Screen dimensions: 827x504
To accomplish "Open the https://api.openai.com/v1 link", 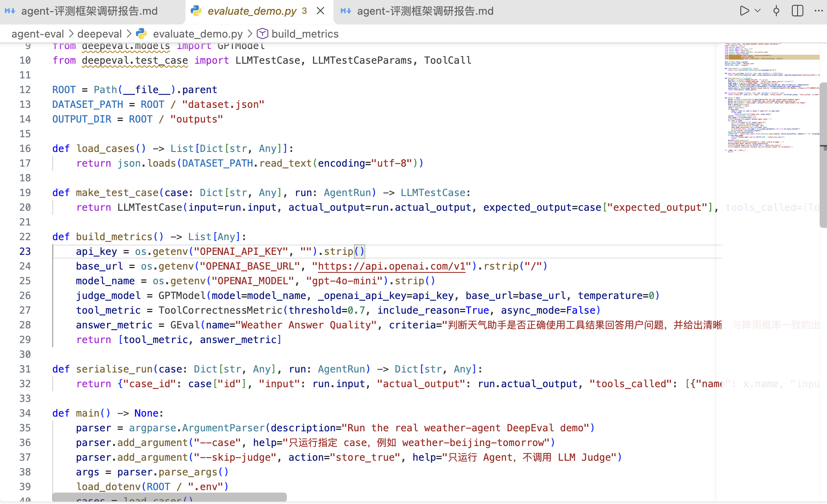I will pyautogui.click(x=391, y=266).
